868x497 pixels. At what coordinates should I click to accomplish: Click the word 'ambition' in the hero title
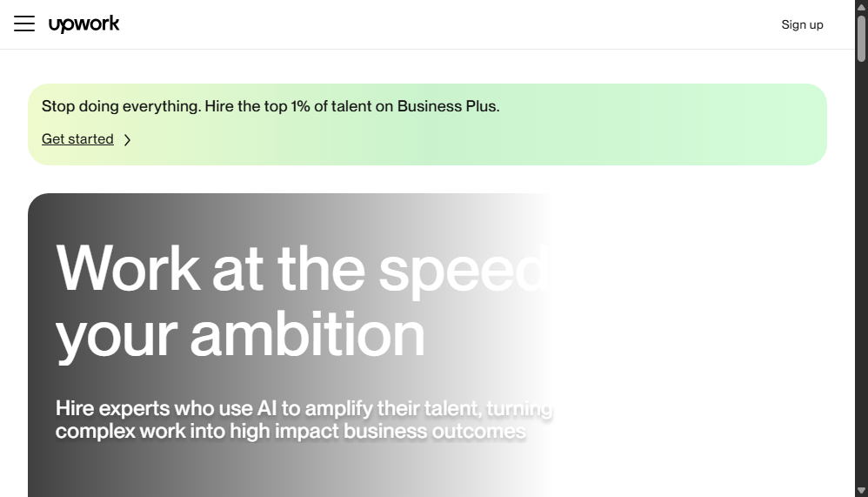pos(308,334)
